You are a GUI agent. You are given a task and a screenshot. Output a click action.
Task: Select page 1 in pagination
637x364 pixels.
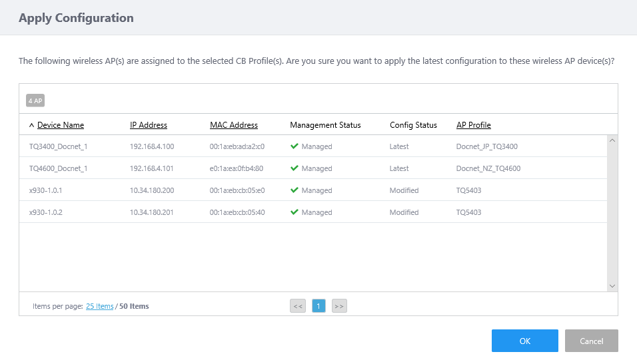[318, 306]
